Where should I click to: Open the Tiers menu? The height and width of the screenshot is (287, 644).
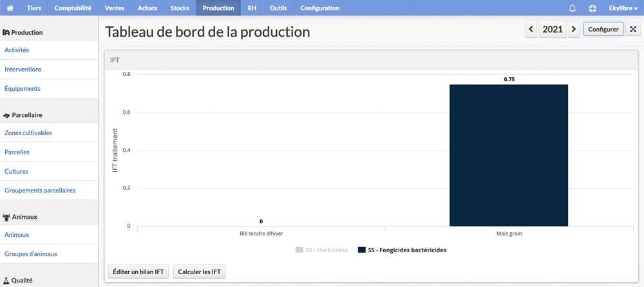click(x=34, y=8)
